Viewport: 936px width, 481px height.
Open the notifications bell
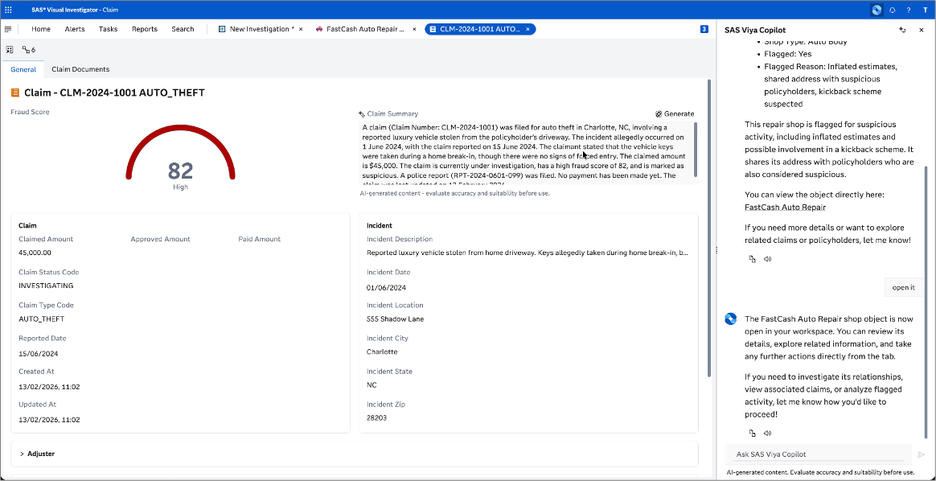(x=892, y=10)
